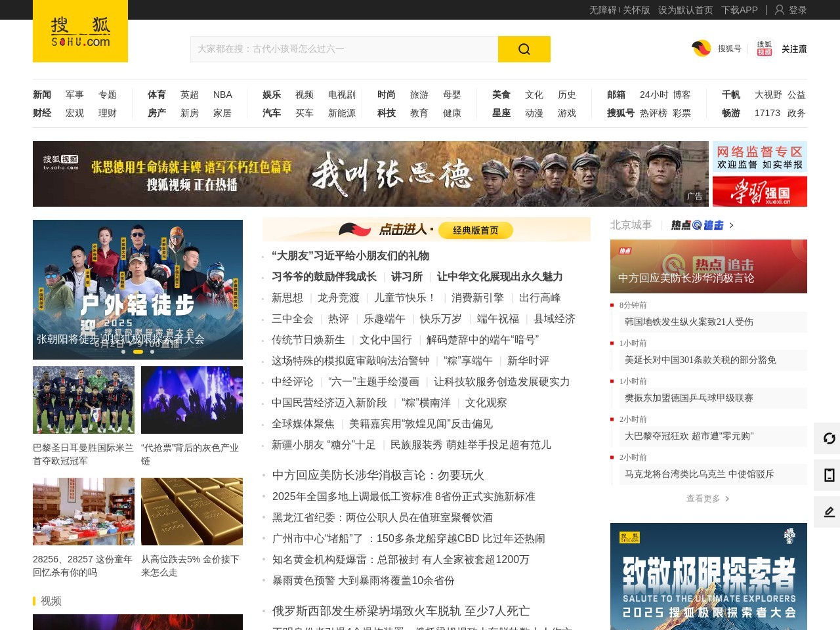Image resolution: width=840 pixels, height=630 pixels.
Task: Open caption 从高位跌去5% 金价接下来怎么走
Action: click(190, 566)
